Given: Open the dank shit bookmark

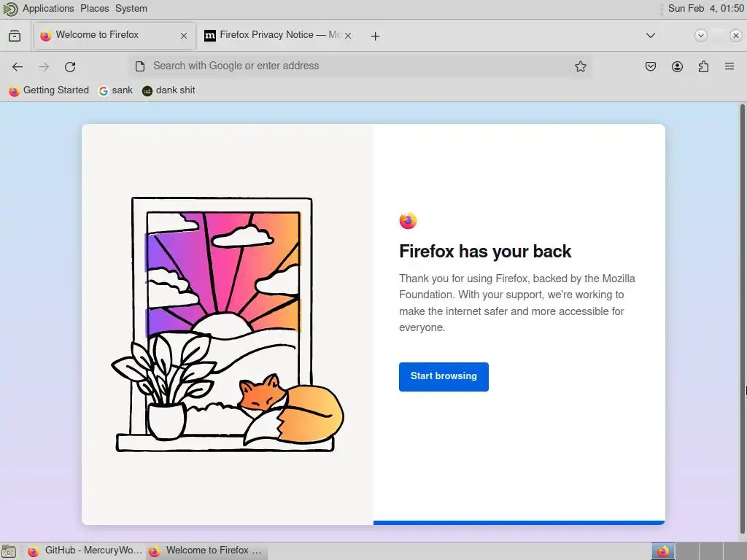Looking at the screenshot, I should coord(169,90).
